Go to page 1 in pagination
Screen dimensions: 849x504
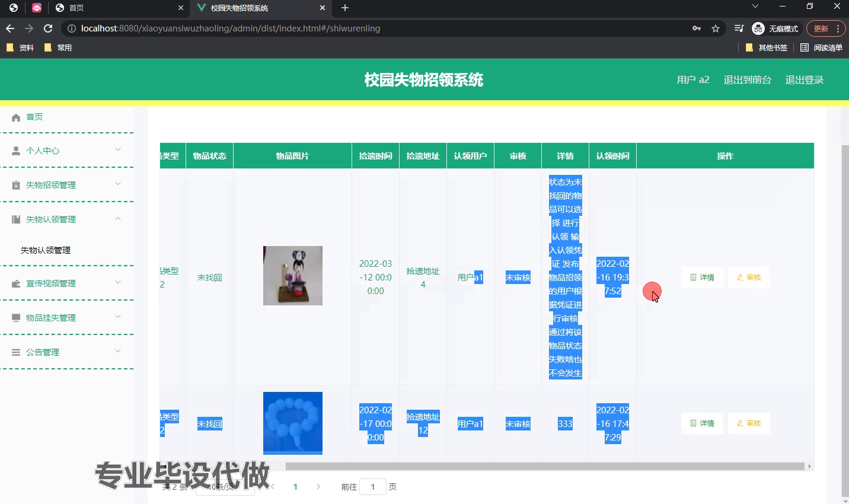[x=295, y=487]
